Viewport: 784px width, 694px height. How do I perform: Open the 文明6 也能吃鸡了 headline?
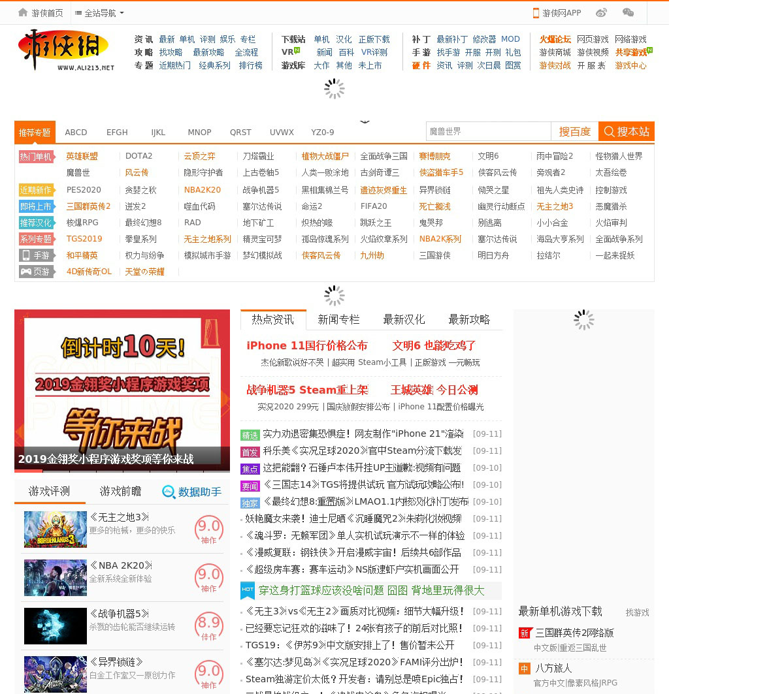[434, 345]
